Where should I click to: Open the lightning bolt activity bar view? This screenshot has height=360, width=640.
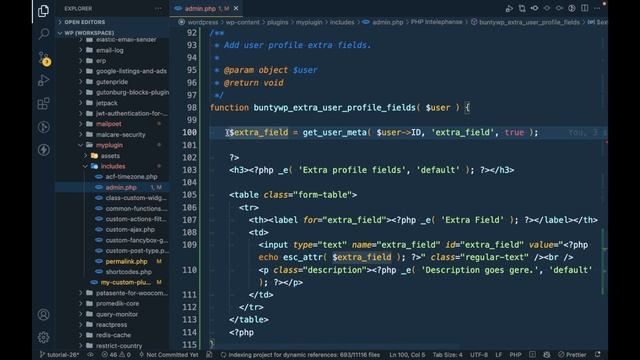point(43,150)
